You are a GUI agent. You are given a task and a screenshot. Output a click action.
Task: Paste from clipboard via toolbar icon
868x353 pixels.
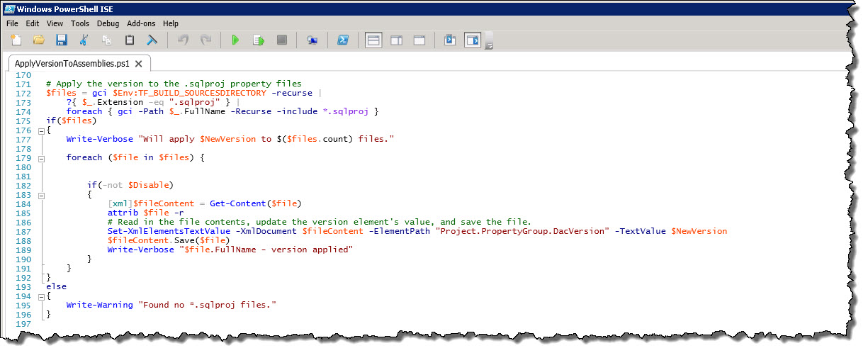[130, 40]
